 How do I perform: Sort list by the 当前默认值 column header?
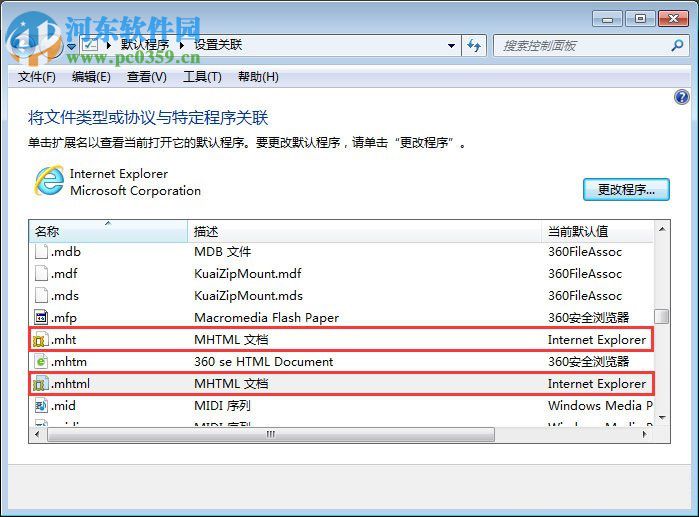[x=597, y=231]
